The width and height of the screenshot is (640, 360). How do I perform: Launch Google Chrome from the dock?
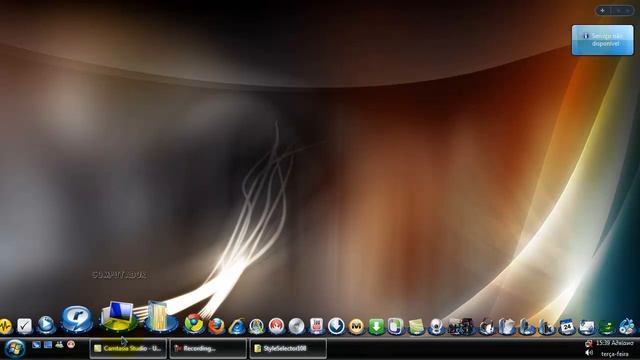coord(194,324)
